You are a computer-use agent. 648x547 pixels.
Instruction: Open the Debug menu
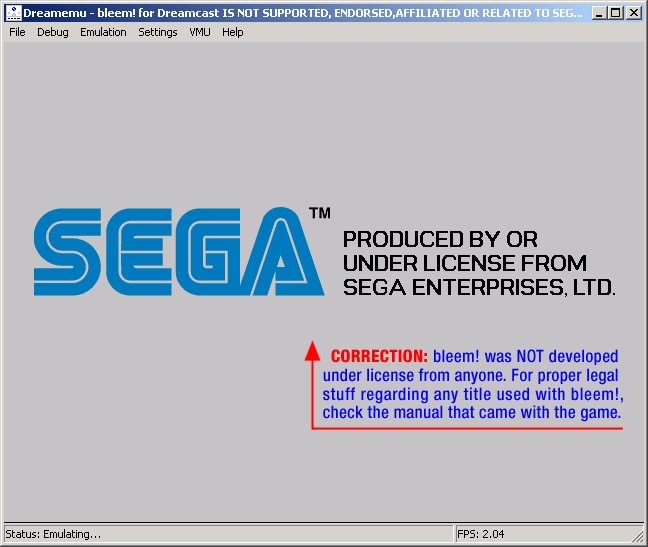point(52,32)
